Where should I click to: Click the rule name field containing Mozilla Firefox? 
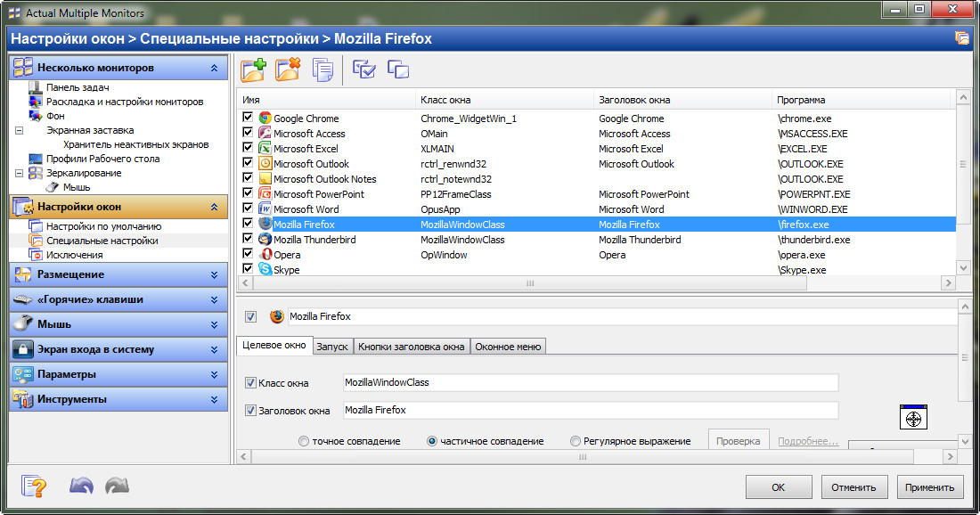click(622, 316)
